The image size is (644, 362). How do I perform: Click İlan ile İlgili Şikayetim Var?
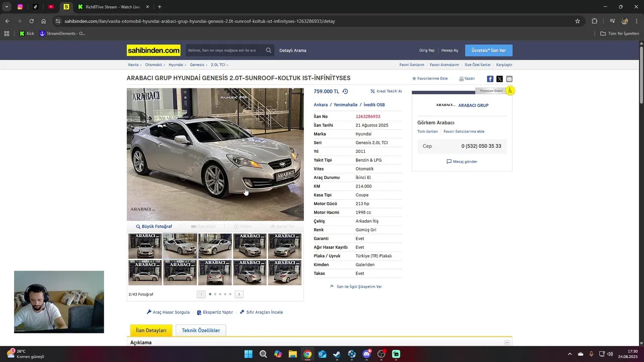pos(356,287)
